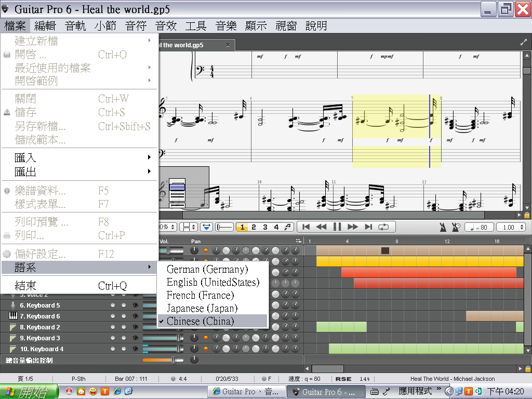The width and height of the screenshot is (532, 399).
Task: Open the 編輯 menu
Action: 45,26
